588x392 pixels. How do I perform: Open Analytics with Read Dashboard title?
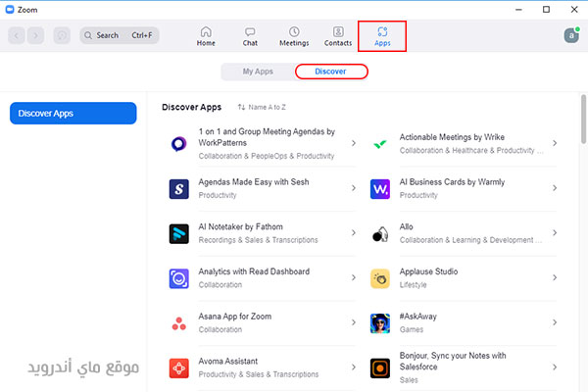[254, 271]
